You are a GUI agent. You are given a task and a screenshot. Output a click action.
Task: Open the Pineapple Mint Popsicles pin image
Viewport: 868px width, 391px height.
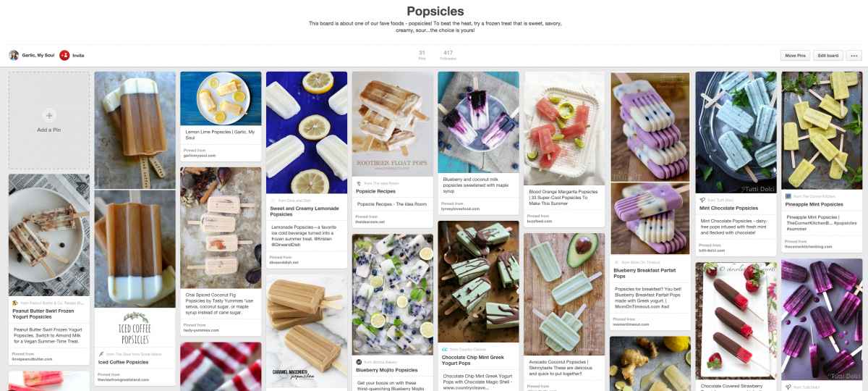tap(822, 130)
